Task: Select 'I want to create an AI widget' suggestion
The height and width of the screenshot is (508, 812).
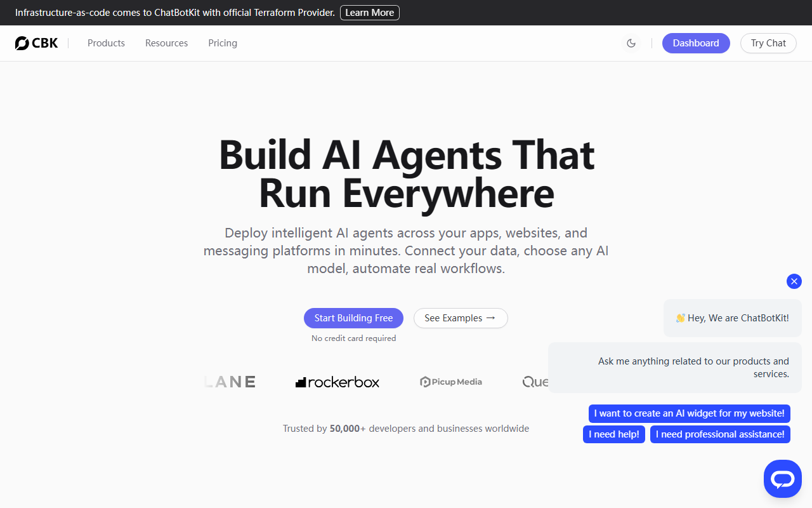Action: [x=690, y=413]
